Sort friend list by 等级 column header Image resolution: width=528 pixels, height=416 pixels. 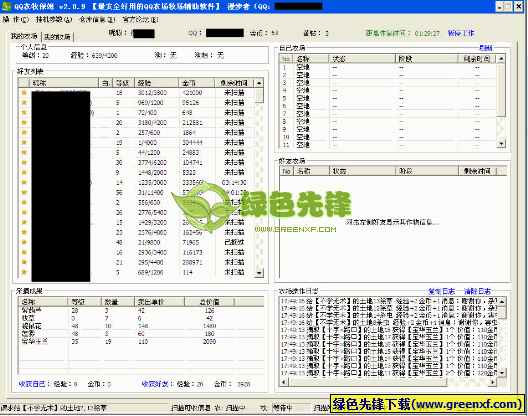[123, 83]
